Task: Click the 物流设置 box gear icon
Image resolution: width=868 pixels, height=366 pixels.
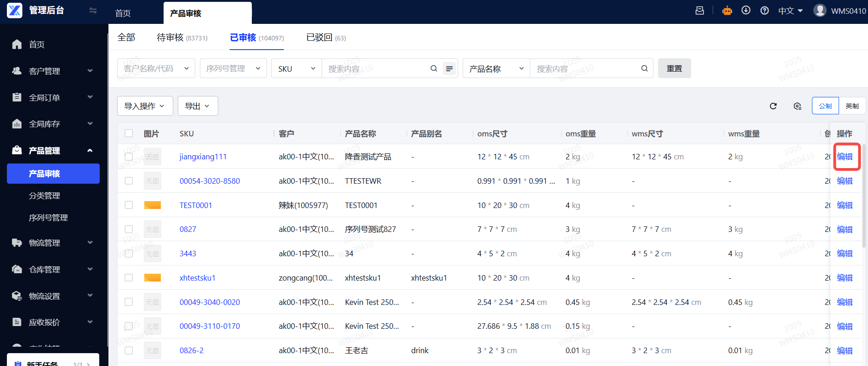Action: (17, 296)
